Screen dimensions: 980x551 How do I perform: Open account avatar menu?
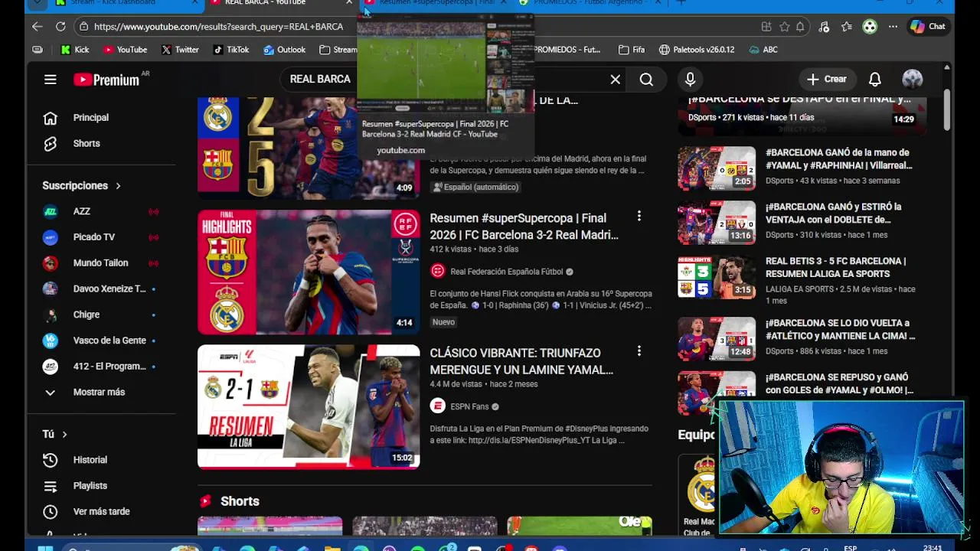click(912, 79)
